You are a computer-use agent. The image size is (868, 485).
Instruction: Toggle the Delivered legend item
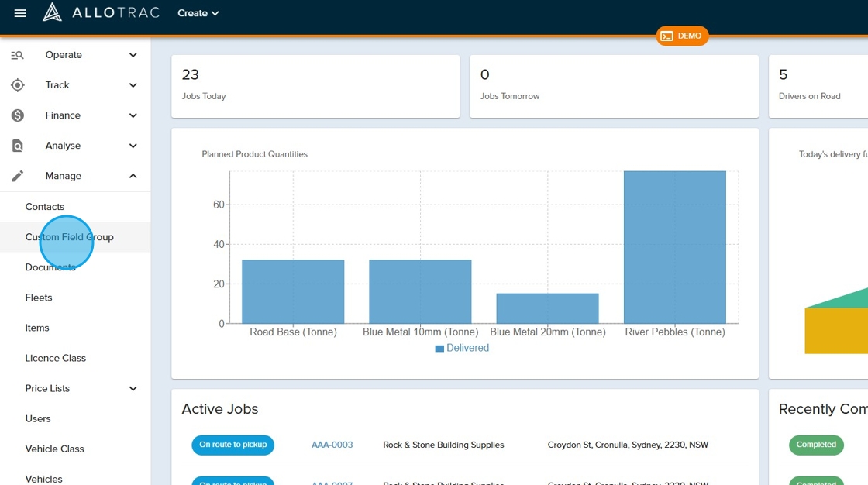pos(462,348)
